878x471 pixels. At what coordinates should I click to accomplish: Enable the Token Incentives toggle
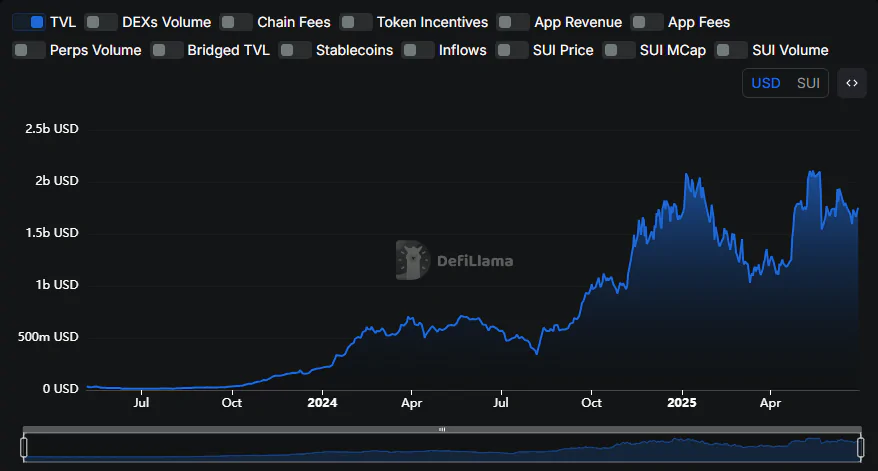356,22
